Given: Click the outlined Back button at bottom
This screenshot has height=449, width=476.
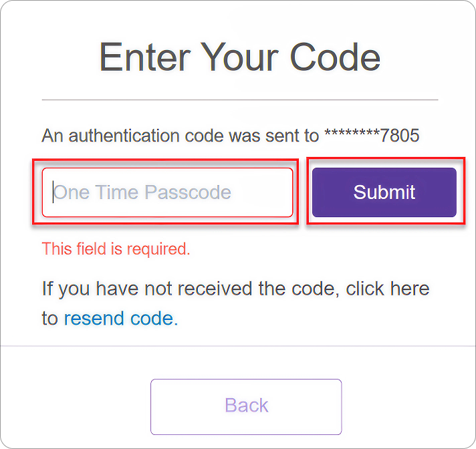Looking at the screenshot, I should click(x=246, y=406).
